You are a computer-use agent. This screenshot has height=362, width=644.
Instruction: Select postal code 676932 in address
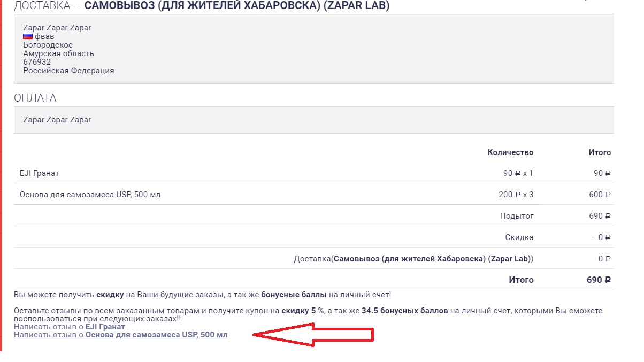[37, 62]
